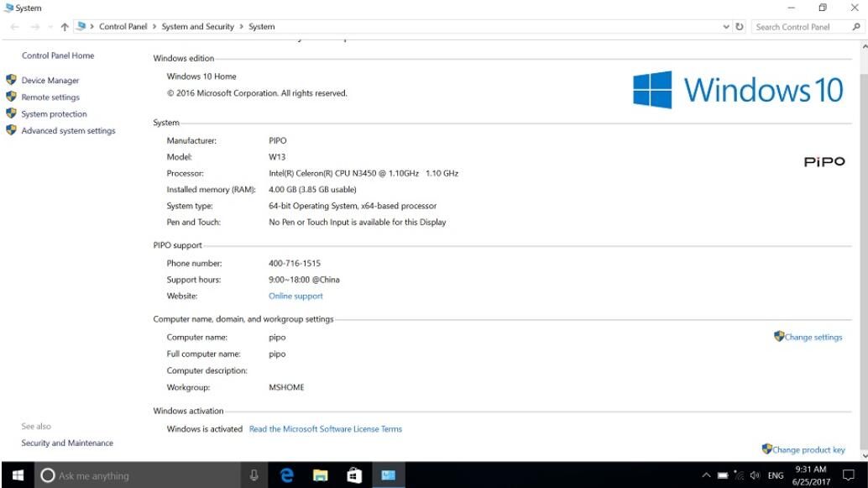Image resolution: width=868 pixels, height=488 pixels.
Task: Go to Control Panel Home
Action: [58, 55]
